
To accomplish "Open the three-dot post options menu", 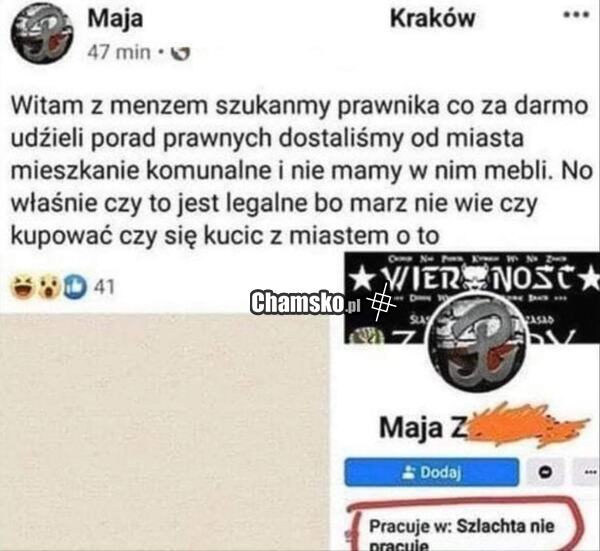I will 576,15.
